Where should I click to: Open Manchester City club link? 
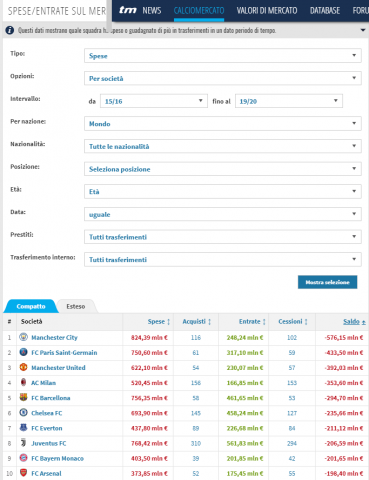(54, 337)
